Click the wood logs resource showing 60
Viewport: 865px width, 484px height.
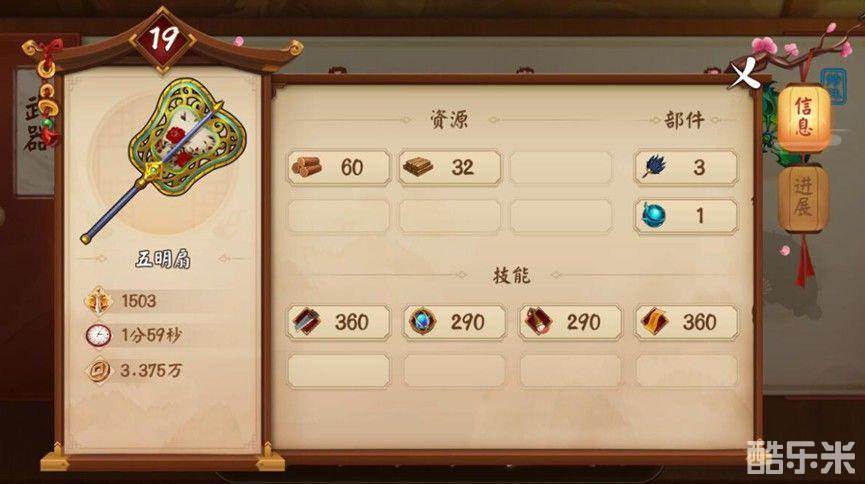[338, 167]
